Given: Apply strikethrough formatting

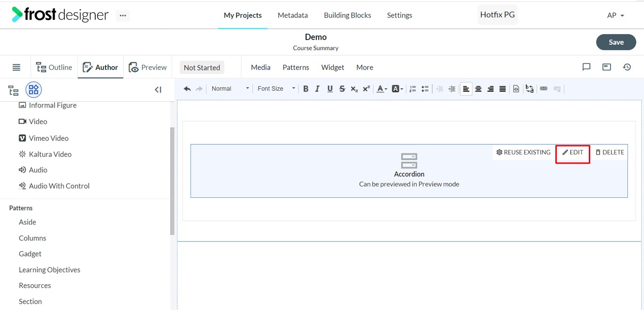Looking at the screenshot, I should click(x=342, y=89).
